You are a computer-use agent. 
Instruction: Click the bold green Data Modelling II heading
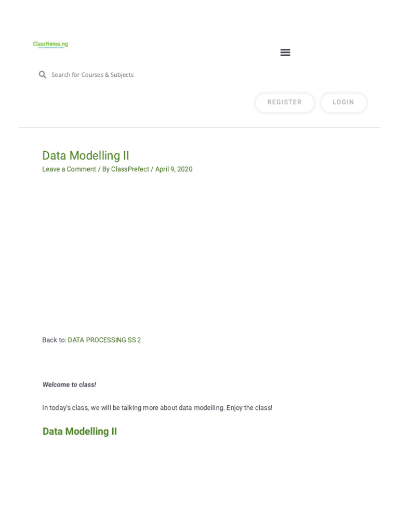[79, 432]
